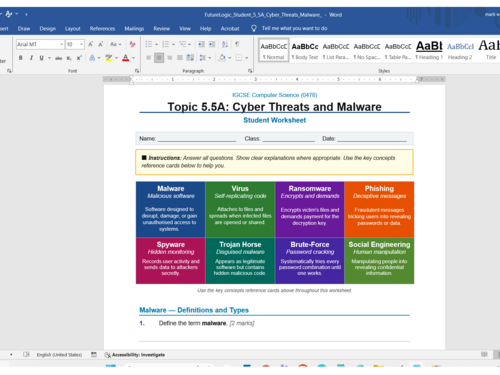Click lightbulb Tell me icon
This screenshot has width=500, height=375.
(x=254, y=28)
